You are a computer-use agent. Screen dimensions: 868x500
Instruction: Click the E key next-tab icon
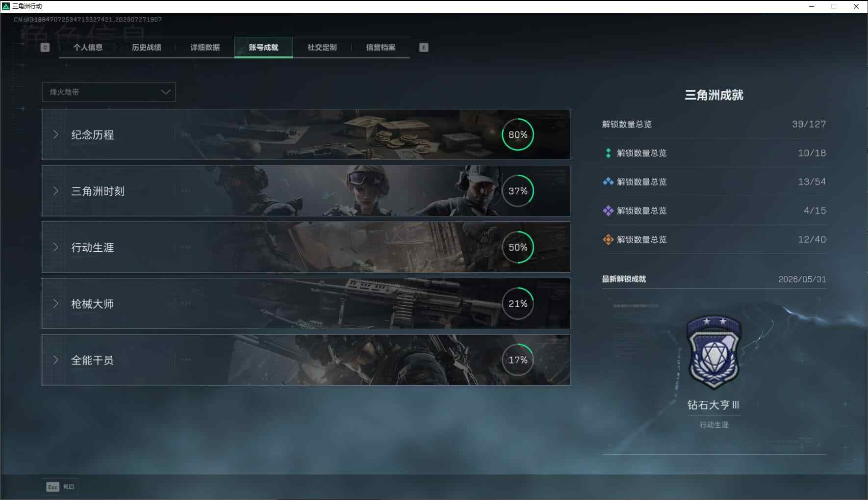click(424, 48)
